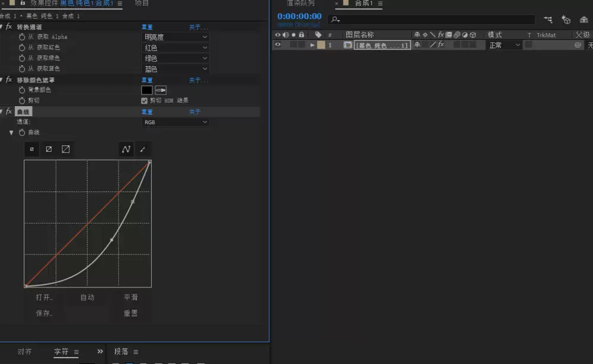593x364 pixels.
Task: Toggle layer 1 effects fx switch
Action: click(x=441, y=44)
